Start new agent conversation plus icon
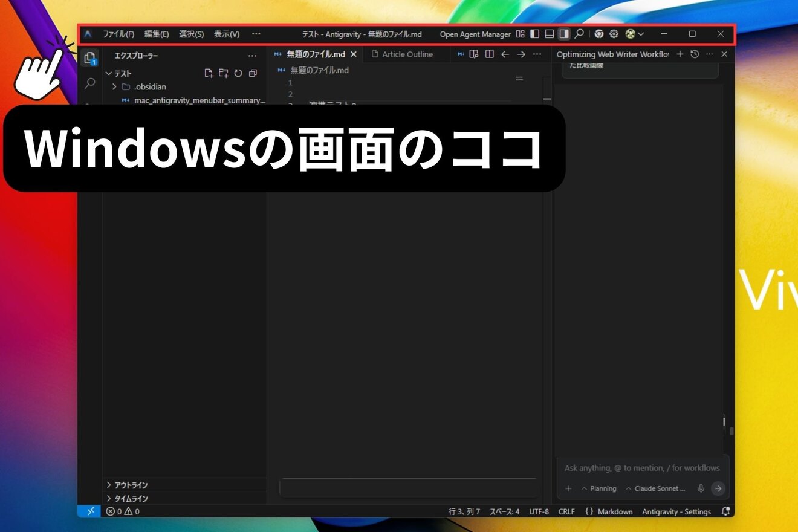Viewport: 798px width, 532px height. click(x=680, y=54)
